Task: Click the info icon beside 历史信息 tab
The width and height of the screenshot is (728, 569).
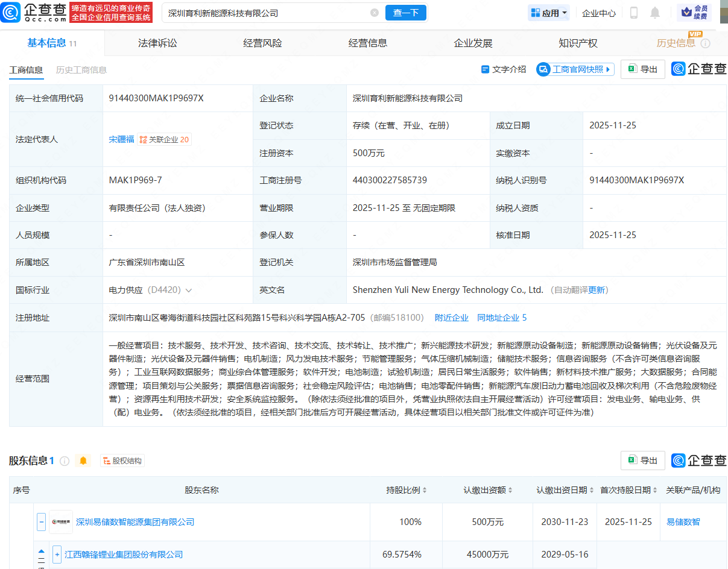Action: coord(706,43)
